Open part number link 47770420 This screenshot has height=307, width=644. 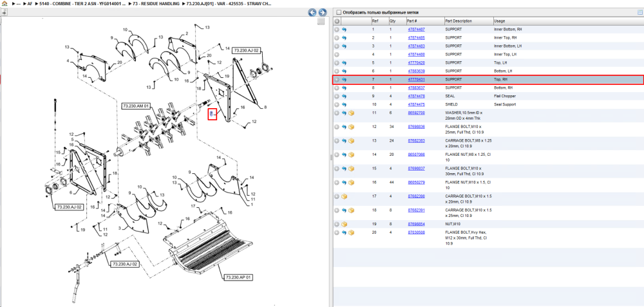pos(416,63)
